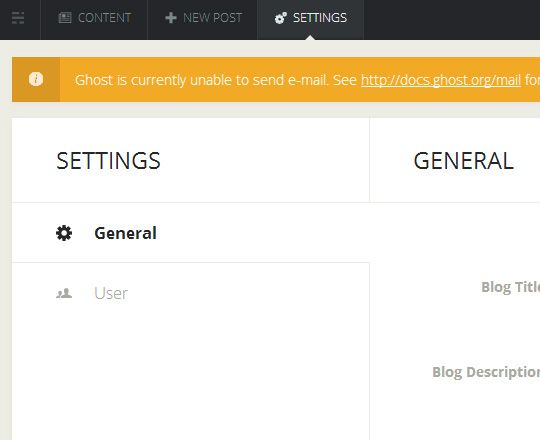The image size is (540, 440).
Task: Click the Blog Title label
Action: click(x=510, y=287)
